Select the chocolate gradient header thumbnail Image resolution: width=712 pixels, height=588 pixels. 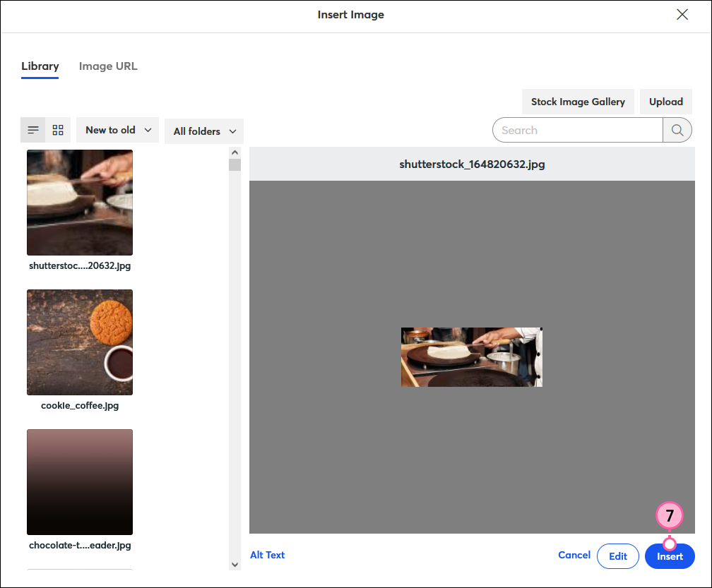click(80, 482)
